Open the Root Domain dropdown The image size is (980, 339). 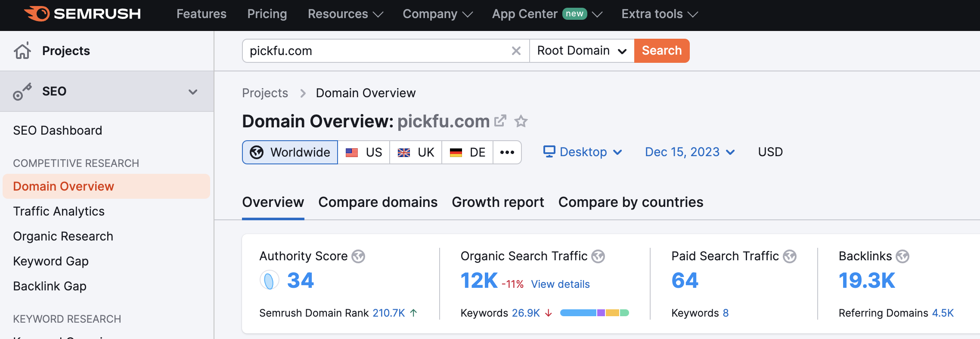tap(582, 51)
